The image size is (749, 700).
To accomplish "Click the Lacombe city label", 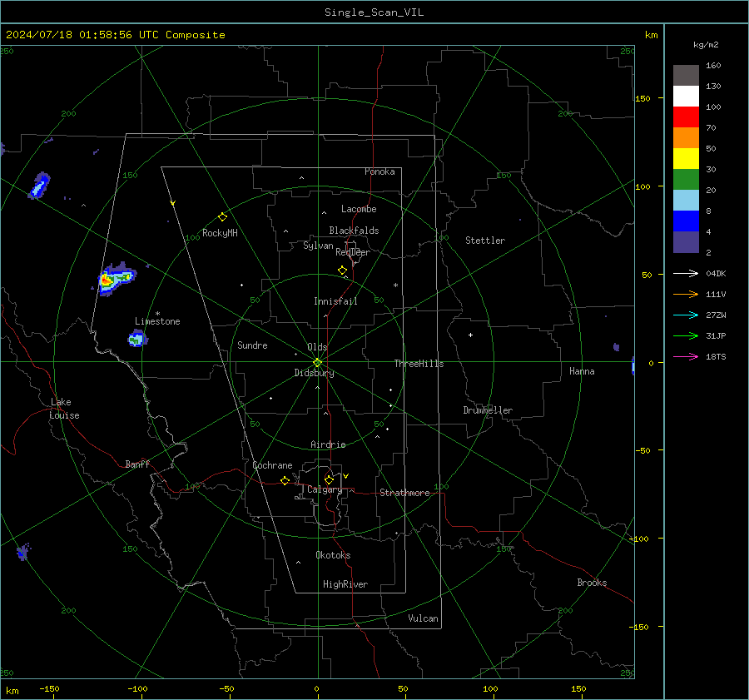I will pyautogui.click(x=359, y=209).
